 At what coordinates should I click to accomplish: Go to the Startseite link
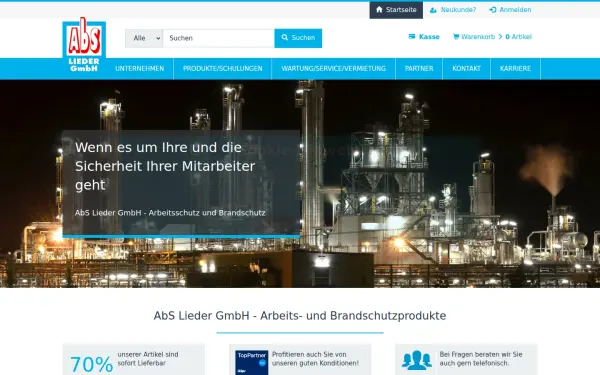tap(396, 10)
